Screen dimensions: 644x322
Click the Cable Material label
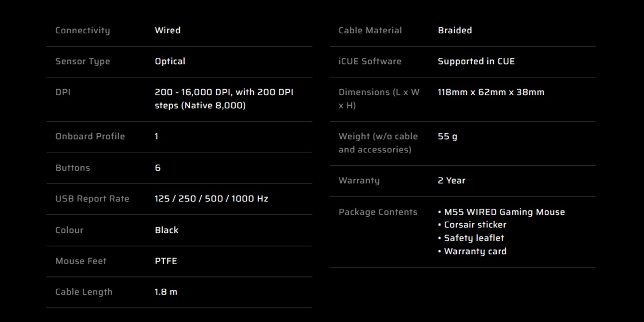coord(370,31)
